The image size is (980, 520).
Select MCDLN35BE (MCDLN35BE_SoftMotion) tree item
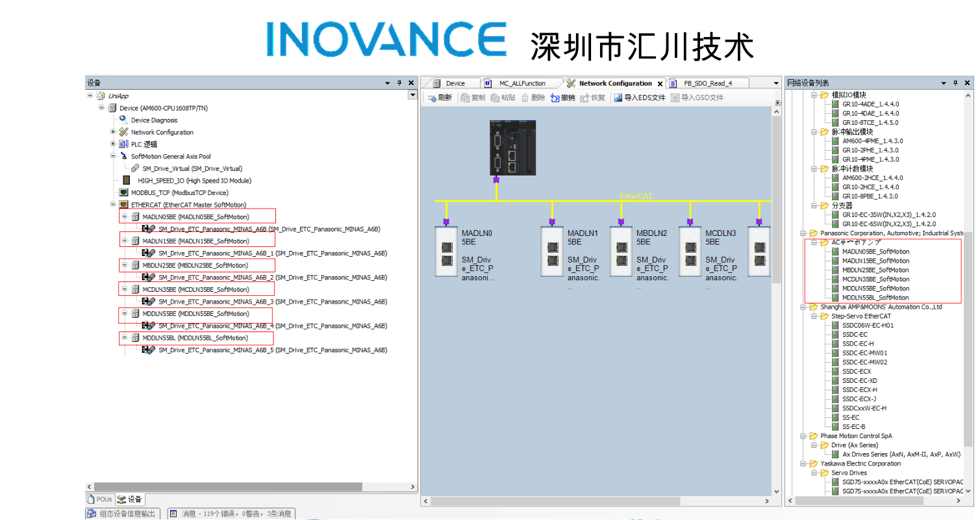pyautogui.click(x=195, y=289)
